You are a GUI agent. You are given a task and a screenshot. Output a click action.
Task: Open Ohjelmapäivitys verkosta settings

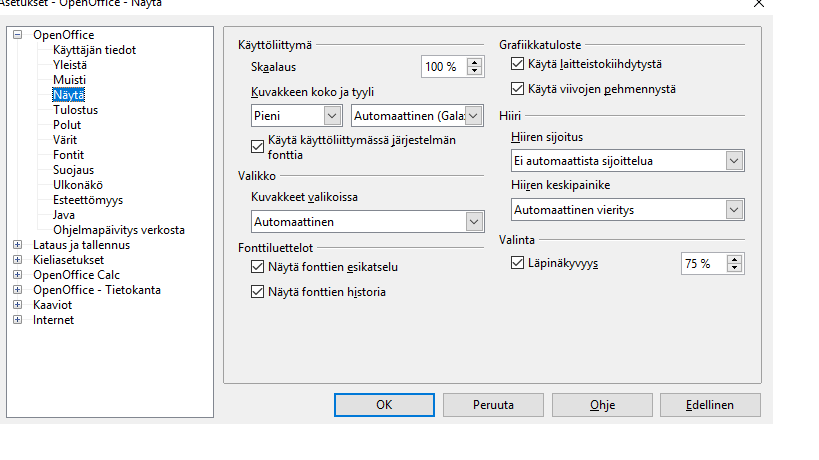click(x=119, y=230)
